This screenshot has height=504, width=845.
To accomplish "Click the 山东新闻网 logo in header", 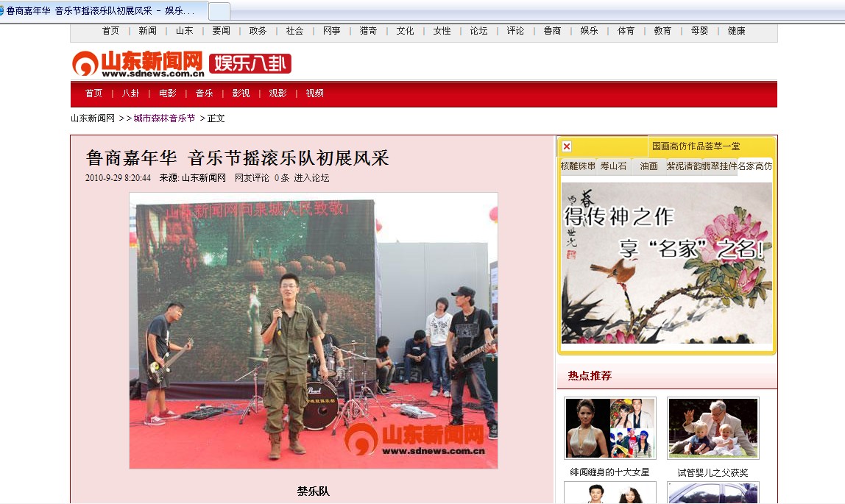I will pos(138,64).
